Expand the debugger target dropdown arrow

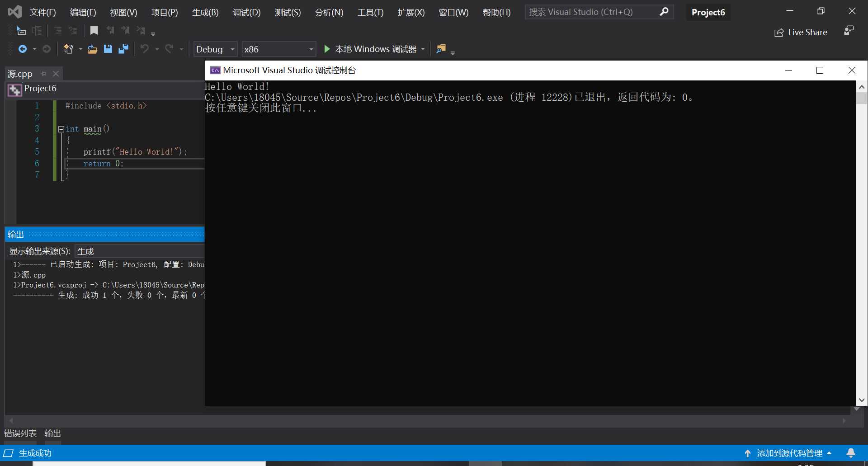[423, 49]
